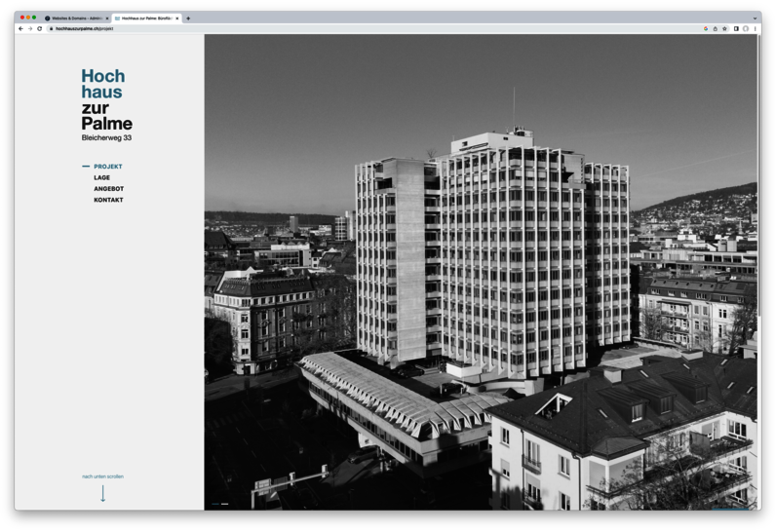775x532 pixels.
Task: Open Chrome's three-dot menu
Action: click(755, 29)
